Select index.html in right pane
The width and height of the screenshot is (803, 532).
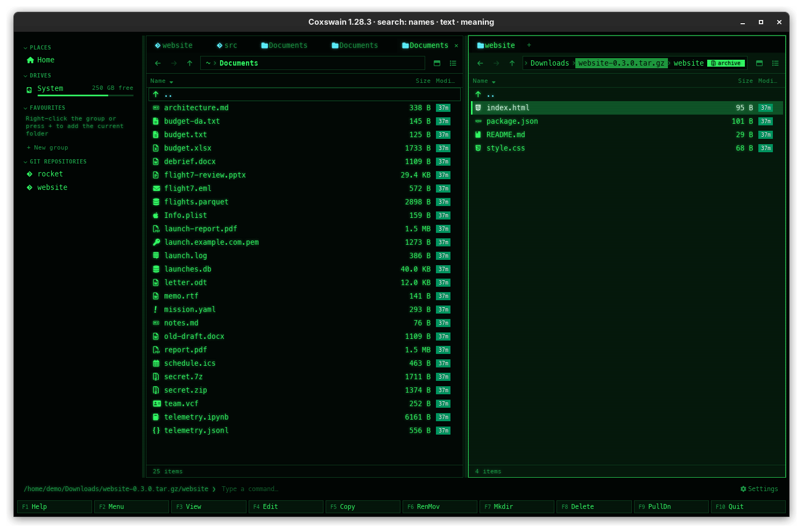coord(627,108)
